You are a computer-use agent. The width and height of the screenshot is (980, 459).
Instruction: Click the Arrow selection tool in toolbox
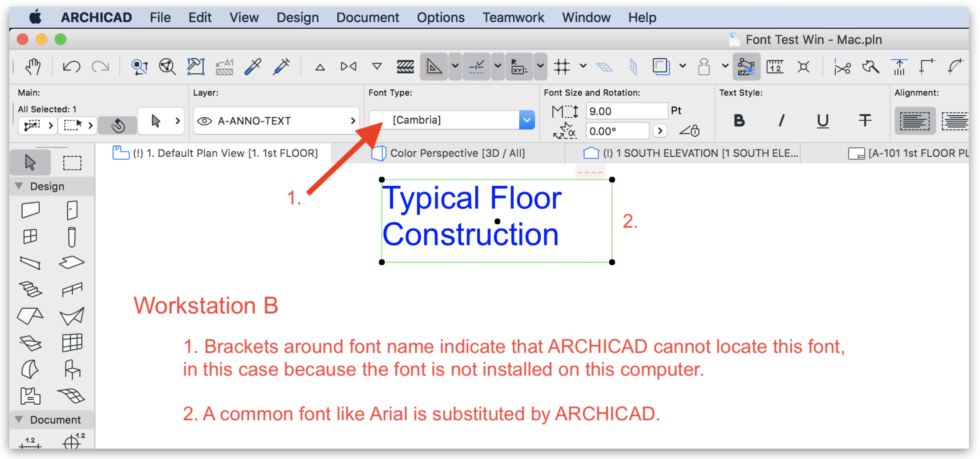point(30,163)
